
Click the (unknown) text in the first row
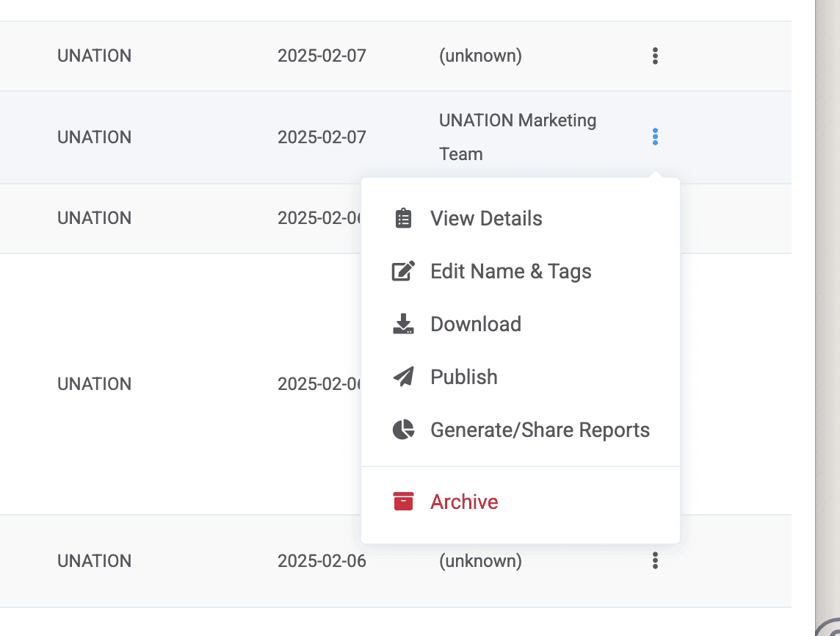pyautogui.click(x=480, y=56)
